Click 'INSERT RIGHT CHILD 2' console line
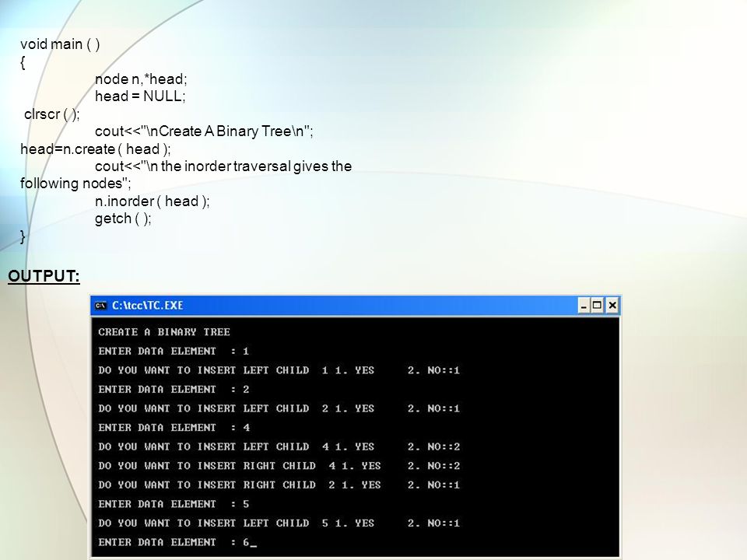The height and width of the screenshot is (560, 747). [279, 485]
